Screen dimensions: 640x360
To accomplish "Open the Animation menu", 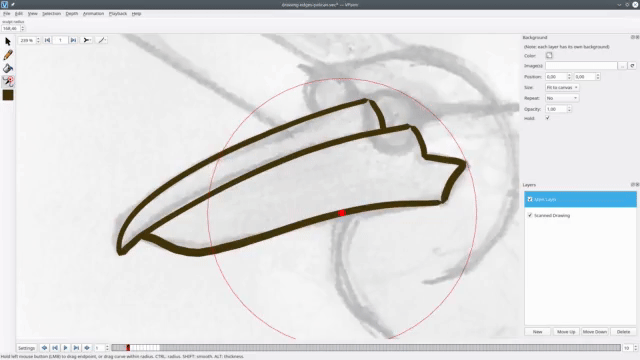I will tap(93, 13).
